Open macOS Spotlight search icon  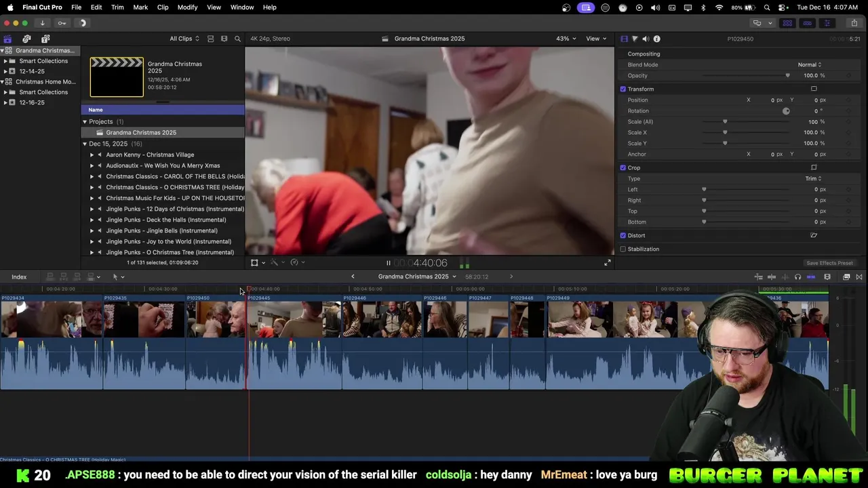coord(767,7)
